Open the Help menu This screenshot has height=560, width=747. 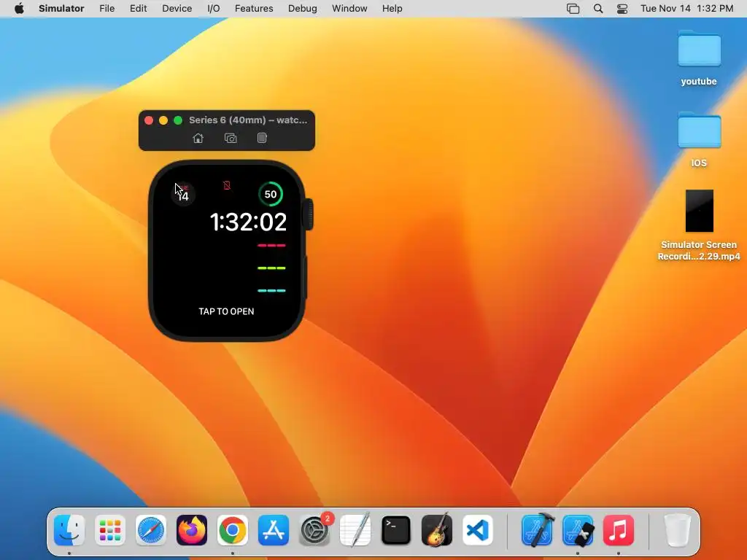(x=392, y=9)
